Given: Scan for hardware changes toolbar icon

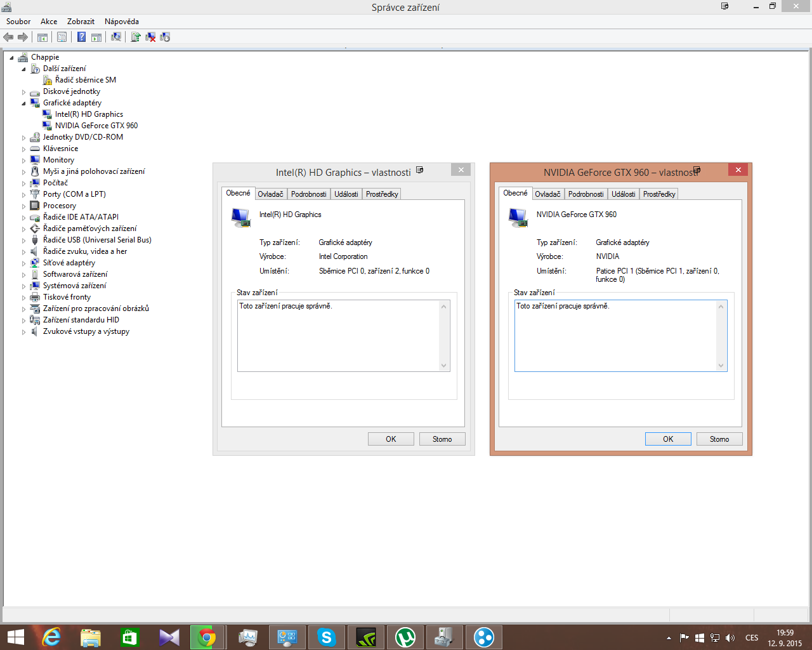Looking at the screenshot, I should point(116,37).
